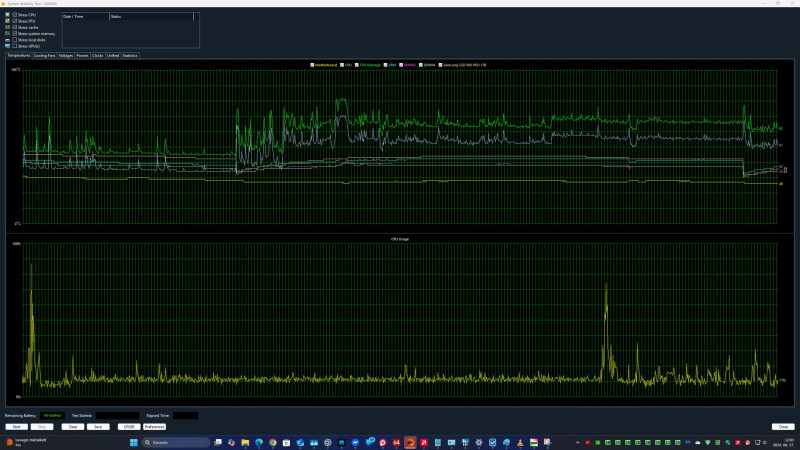Click the Clear button
This screenshot has width=800, height=450.
pyautogui.click(x=73, y=427)
